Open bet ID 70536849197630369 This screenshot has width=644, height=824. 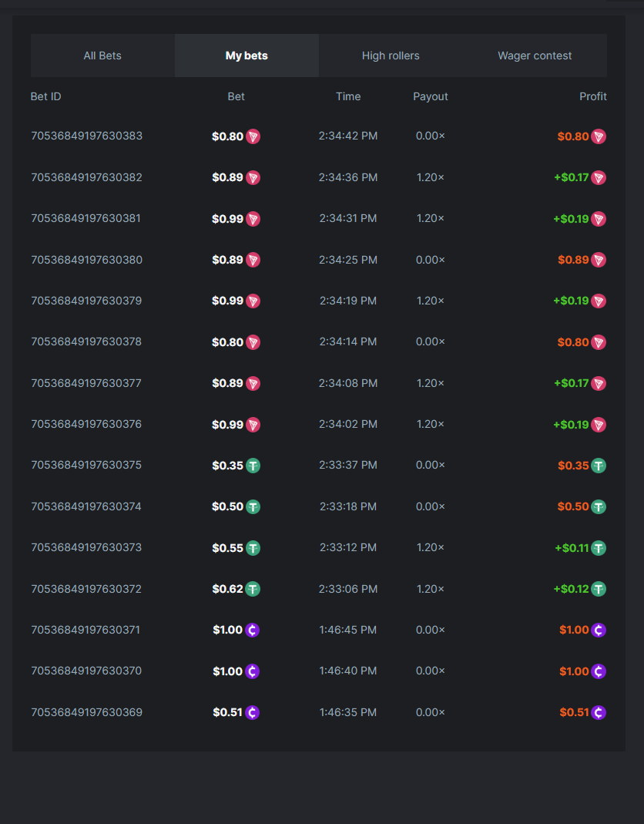tap(86, 712)
